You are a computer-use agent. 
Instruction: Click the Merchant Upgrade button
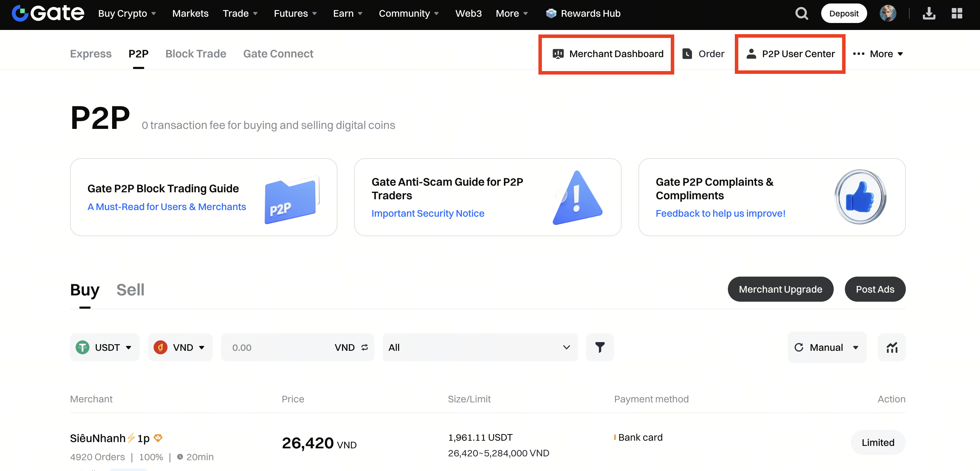(780, 289)
